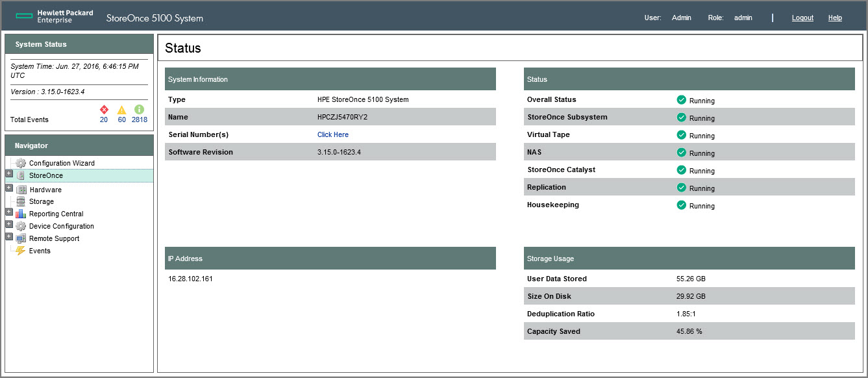Click the Storage disk icon
This screenshot has width=868, height=378.
point(21,201)
